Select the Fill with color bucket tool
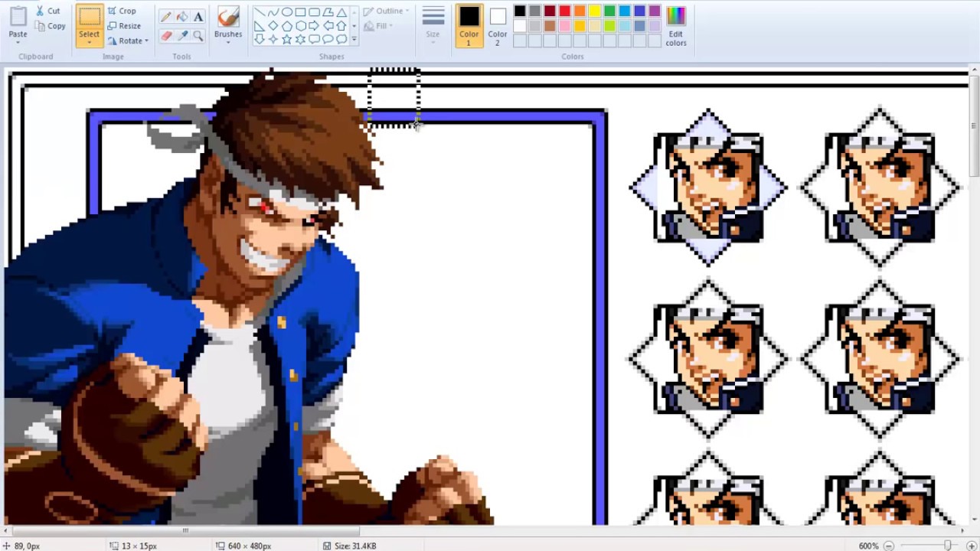 point(182,16)
